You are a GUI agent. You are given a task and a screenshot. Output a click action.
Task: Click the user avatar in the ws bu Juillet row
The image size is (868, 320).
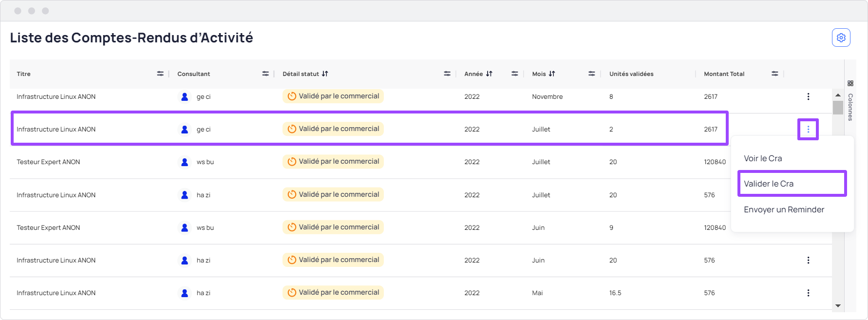tap(185, 162)
